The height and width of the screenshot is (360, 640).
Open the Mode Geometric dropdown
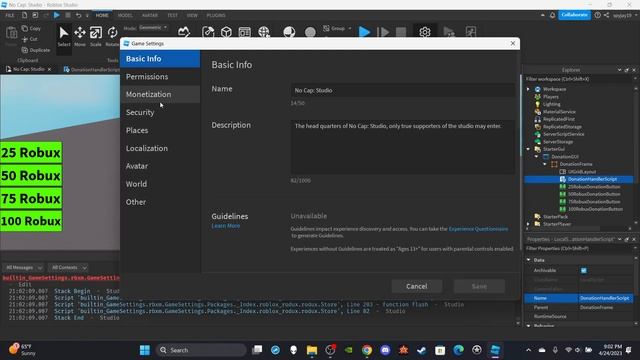point(153,28)
